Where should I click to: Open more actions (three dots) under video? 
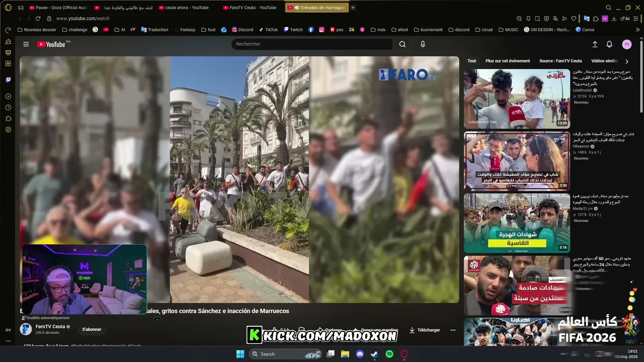[453, 330]
